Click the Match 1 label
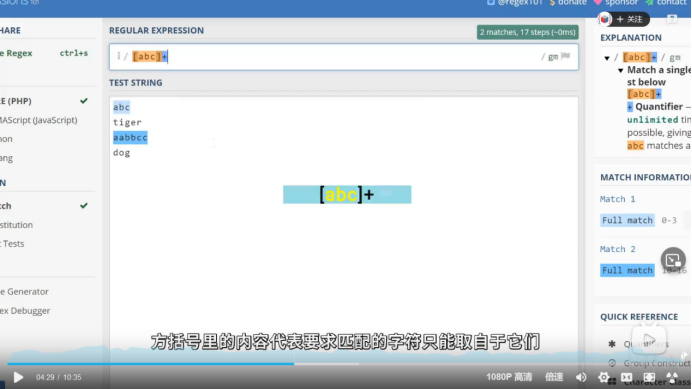 coord(617,199)
